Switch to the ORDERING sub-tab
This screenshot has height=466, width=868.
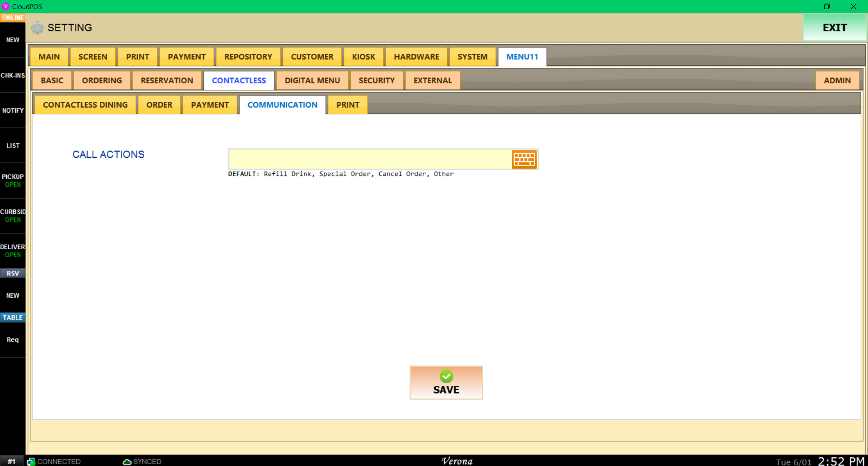pyautogui.click(x=102, y=81)
